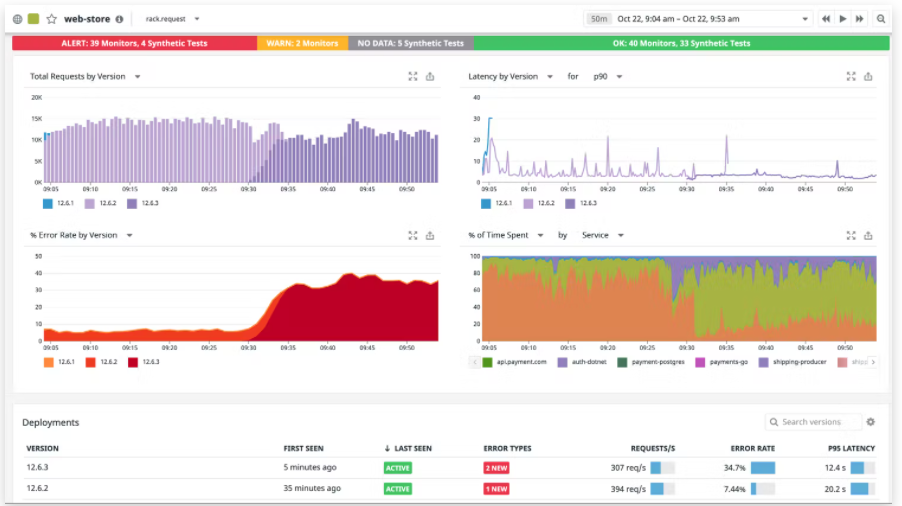This screenshot has width=902, height=506.
Task: Click the info icon beside web-store
Action: pyautogui.click(x=120, y=19)
